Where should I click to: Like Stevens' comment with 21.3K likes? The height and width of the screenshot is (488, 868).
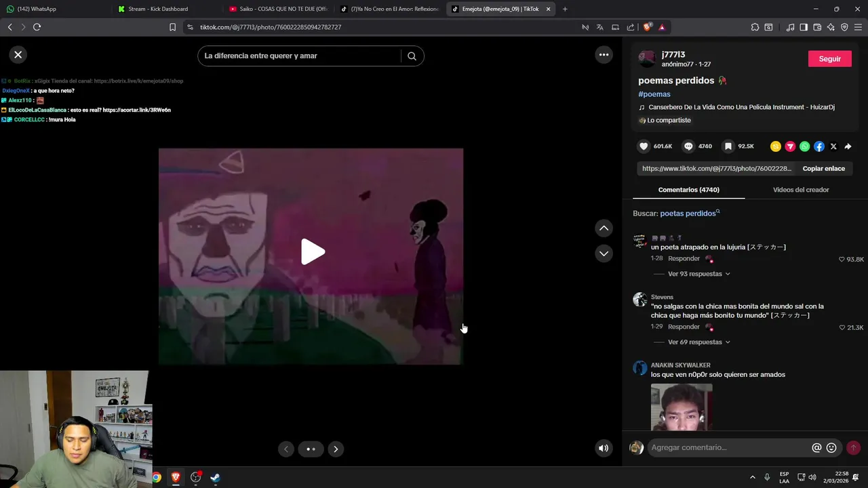click(842, 327)
